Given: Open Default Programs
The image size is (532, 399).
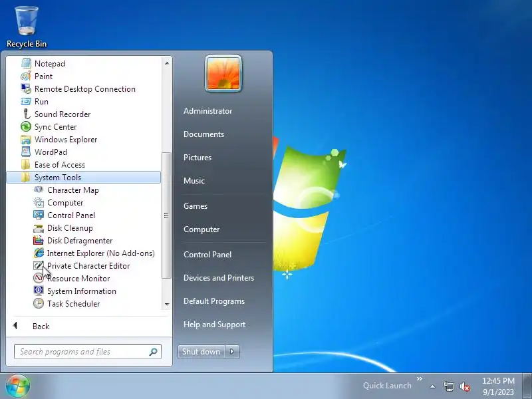Looking at the screenshot, I should (214, 301).
